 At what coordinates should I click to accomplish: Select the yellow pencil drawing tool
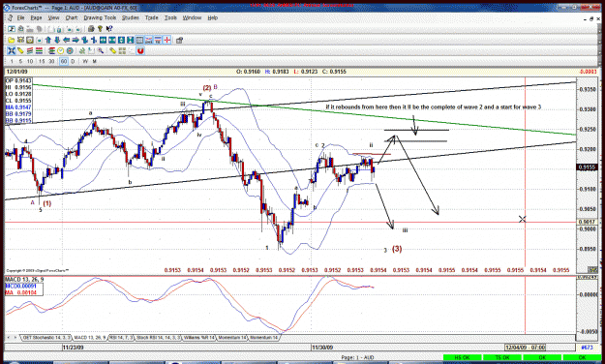click(20, 50)
